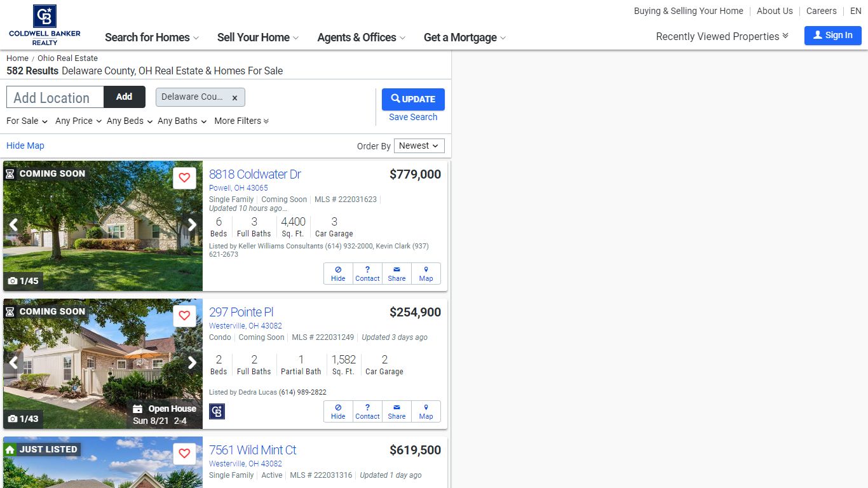Expand More Filters
The height and width of the screenshot is (488, 868).
241,121
